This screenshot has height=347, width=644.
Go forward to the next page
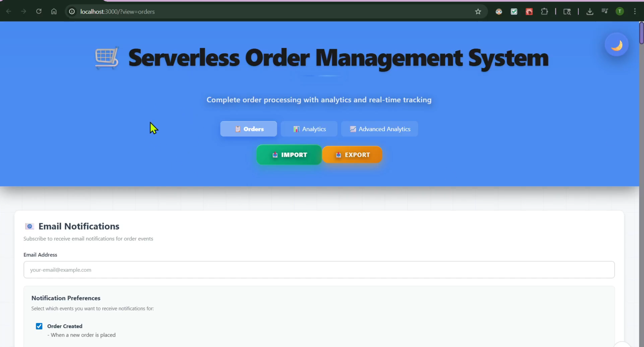[24, 11]
